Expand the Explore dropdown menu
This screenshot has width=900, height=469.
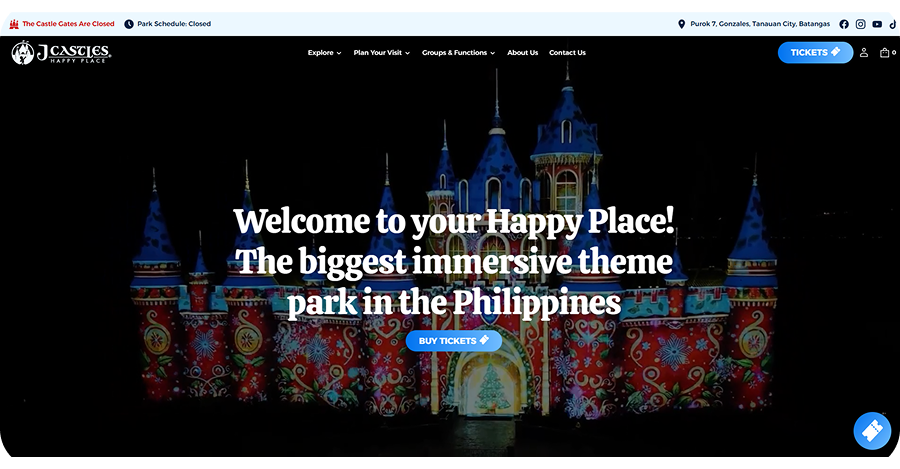[x=324, y=52]
